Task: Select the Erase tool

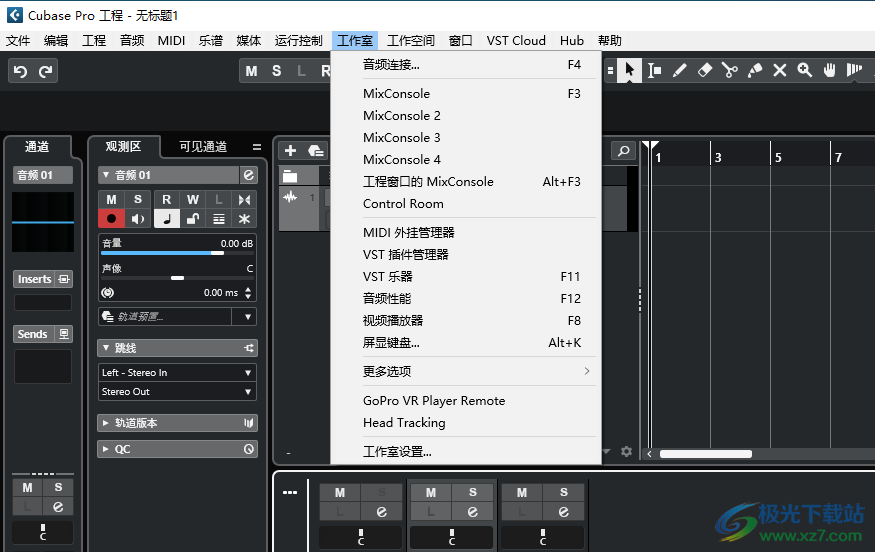Action: (705, 70)
